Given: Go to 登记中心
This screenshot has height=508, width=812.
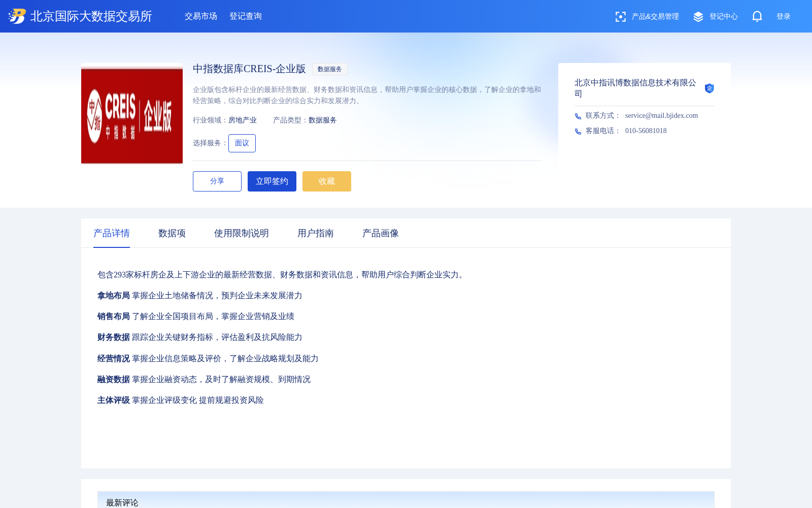Looking at the screenshot, I should point(724,17).
